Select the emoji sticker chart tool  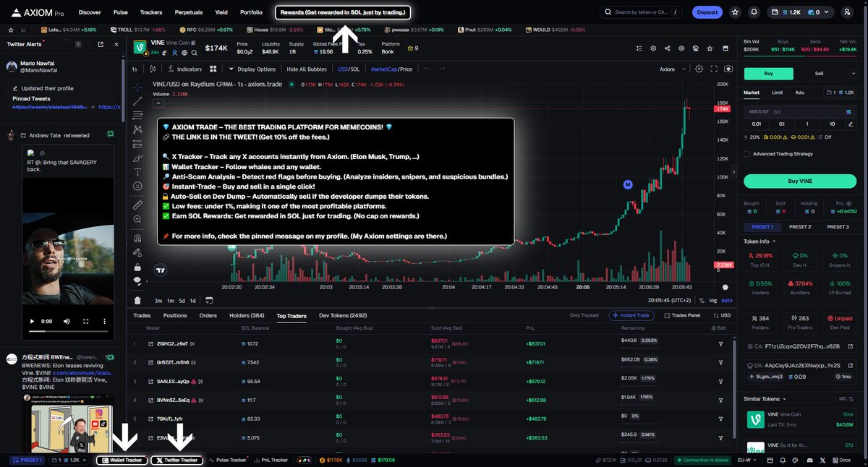[x=137, y=186]
